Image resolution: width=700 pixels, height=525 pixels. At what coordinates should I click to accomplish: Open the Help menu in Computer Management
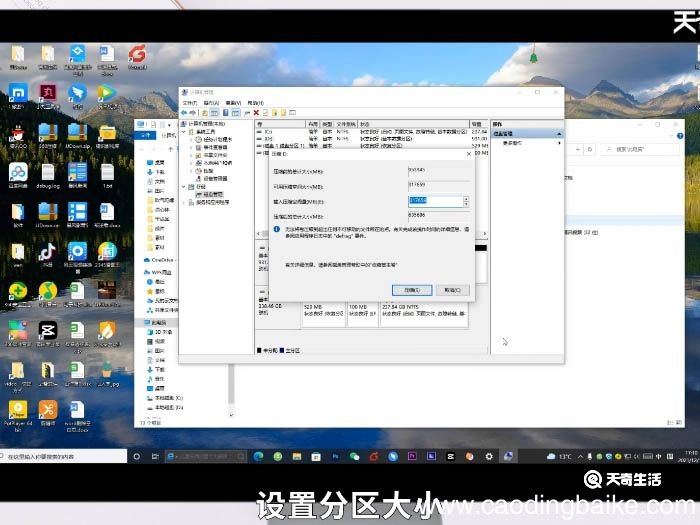point(255,103)
